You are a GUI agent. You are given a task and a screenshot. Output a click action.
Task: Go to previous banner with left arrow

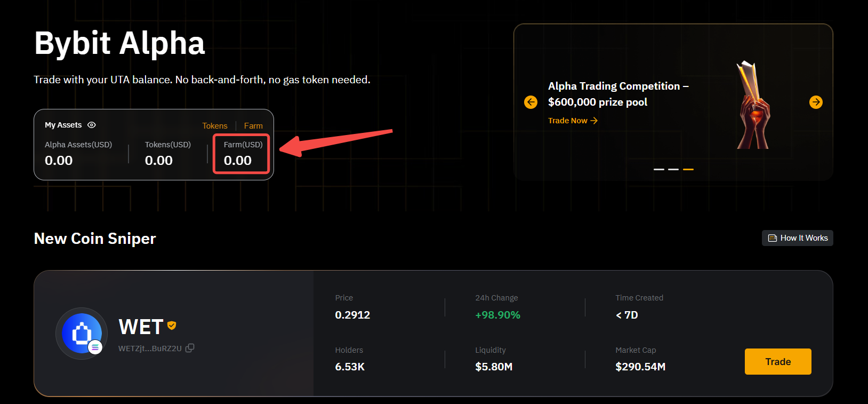coord(531,102)
